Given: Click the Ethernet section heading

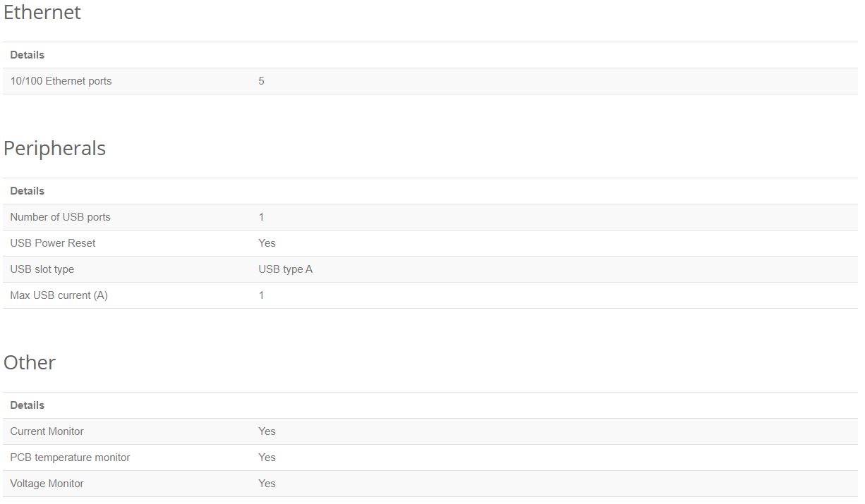Looking at the screenshot, I should click(42, 12).
